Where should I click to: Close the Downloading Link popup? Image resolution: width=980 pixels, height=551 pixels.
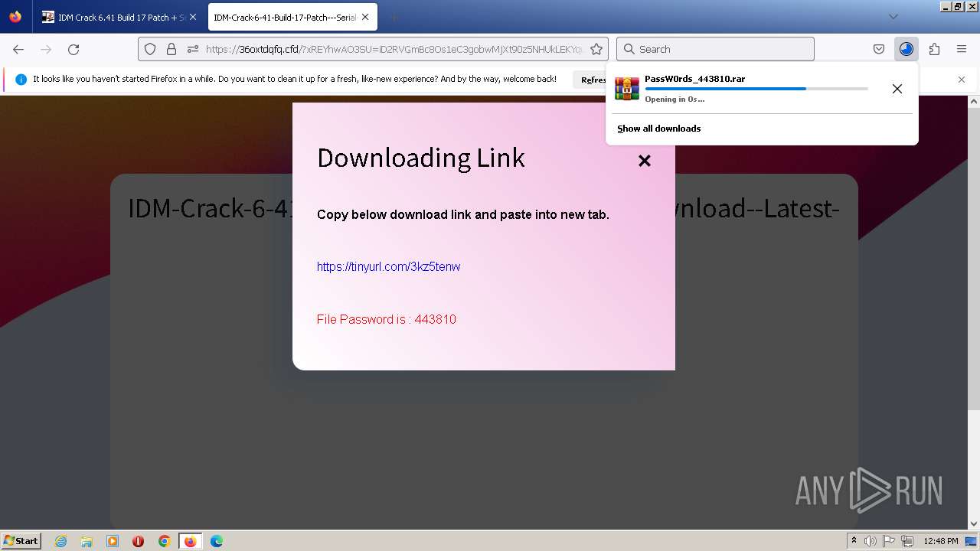[x=645, y=161]
